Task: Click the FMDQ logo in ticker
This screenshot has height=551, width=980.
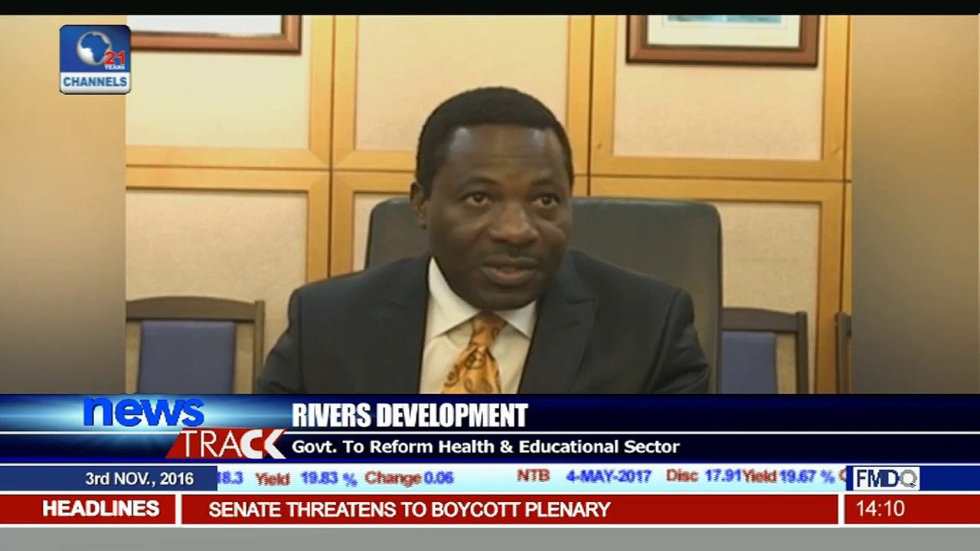Action: (x=886, y=478)
